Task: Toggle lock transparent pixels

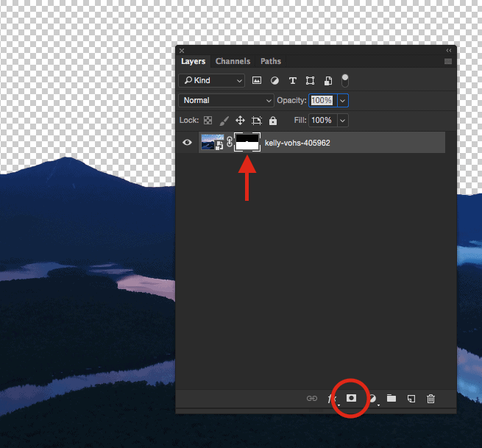Action: [208, 120]
